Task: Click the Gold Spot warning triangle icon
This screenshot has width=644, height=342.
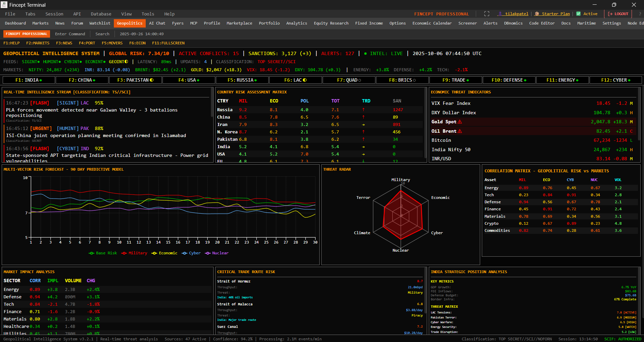Action: 460,122
